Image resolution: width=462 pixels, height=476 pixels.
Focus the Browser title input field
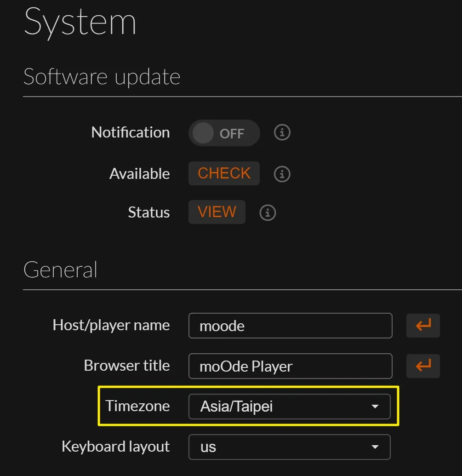tap(291, 366)
